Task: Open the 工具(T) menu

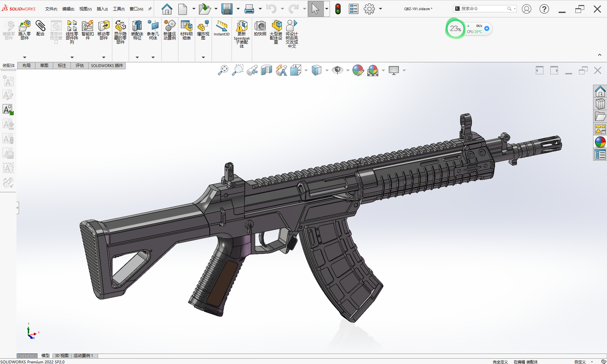Action: pyautogui.click(x=119, y=9)
